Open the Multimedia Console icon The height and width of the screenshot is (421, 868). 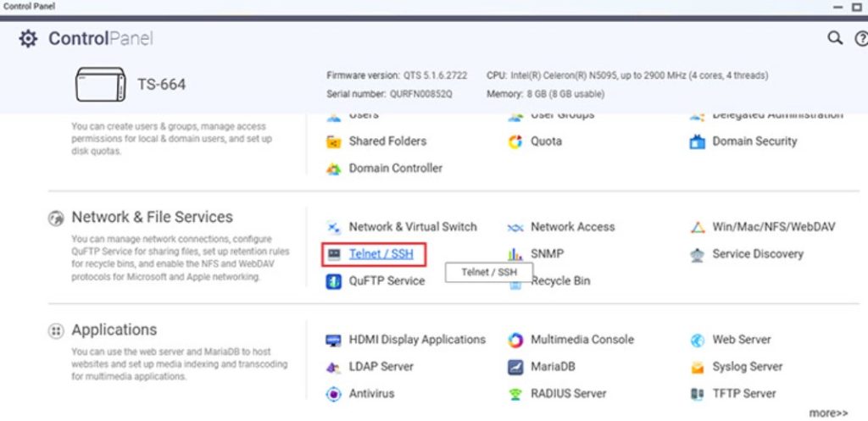coord(515,341)
